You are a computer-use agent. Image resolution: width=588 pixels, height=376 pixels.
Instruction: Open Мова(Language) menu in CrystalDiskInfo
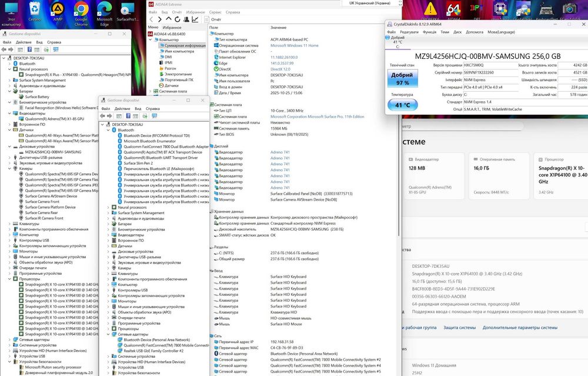(501, 32)
